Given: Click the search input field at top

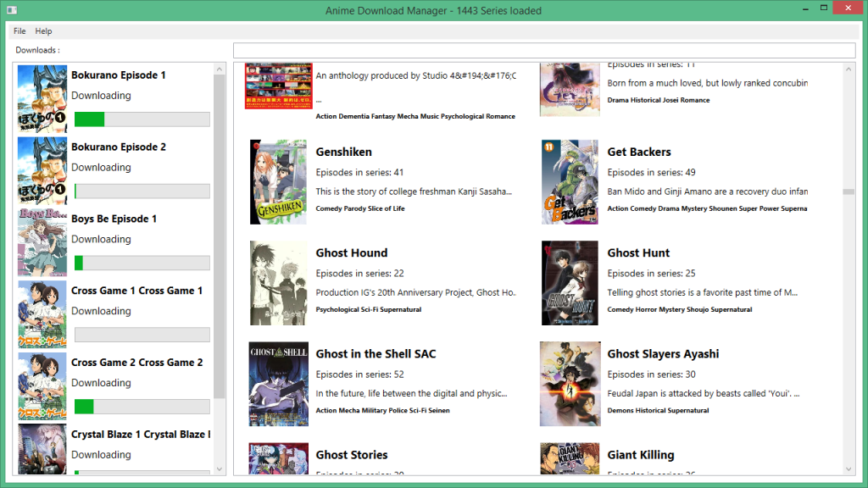Looking at the screenshot, I should (544, 50).
